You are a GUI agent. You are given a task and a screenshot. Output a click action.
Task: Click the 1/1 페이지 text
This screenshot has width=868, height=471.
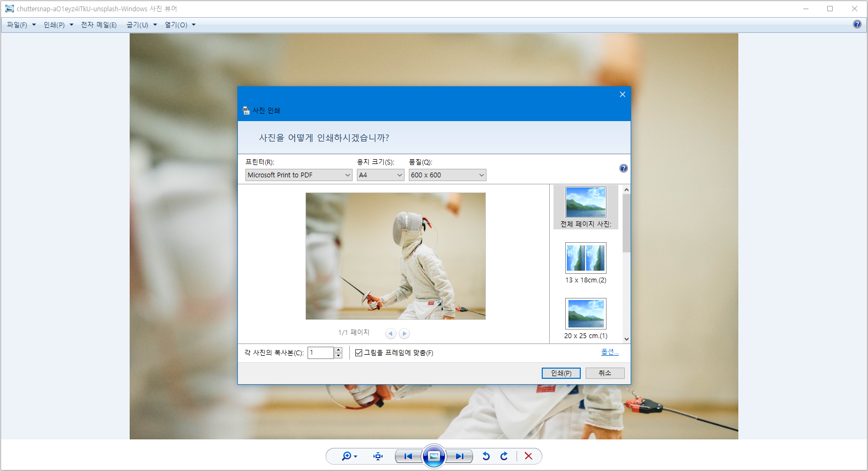click(x=354, y=333)
